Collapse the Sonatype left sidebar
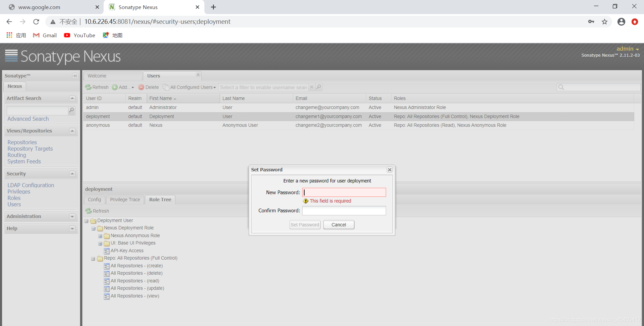The height and width of the screenshot is (326, 644). 75,76
